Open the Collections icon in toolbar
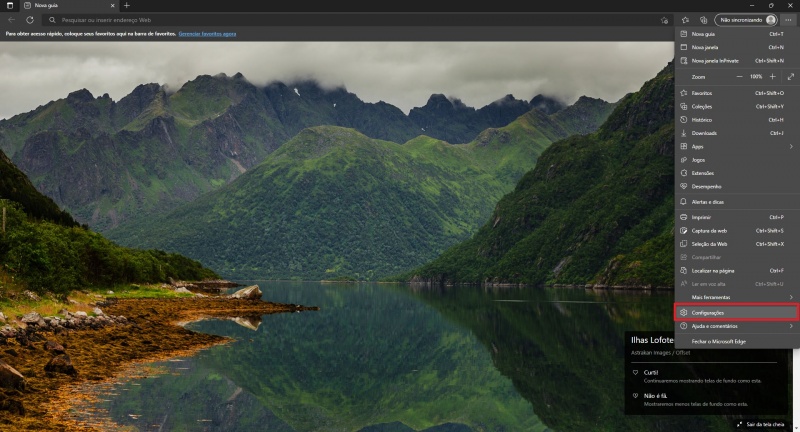This screenshot has width=800, height=432. (x=703, y=19)
